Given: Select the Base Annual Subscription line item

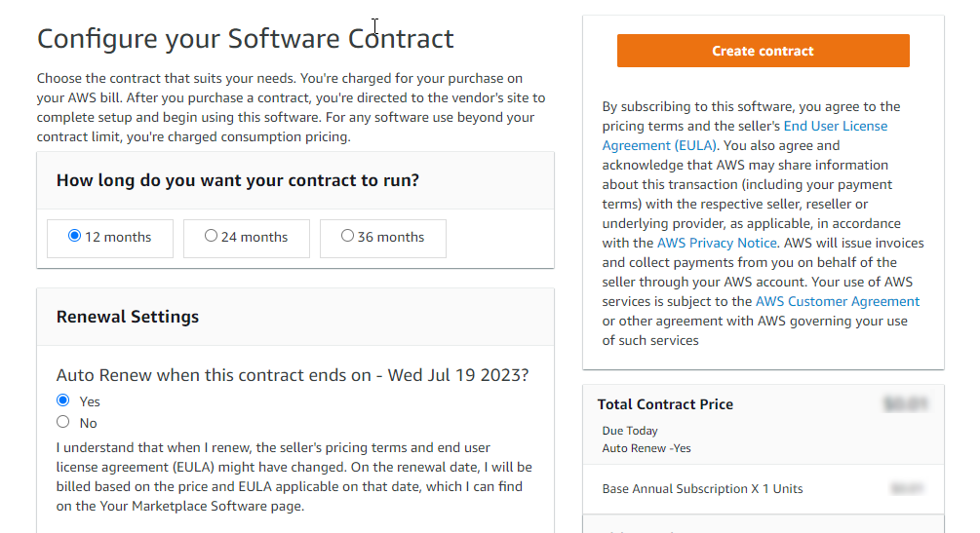Looking at the screenshot, I should click(702, 488).
